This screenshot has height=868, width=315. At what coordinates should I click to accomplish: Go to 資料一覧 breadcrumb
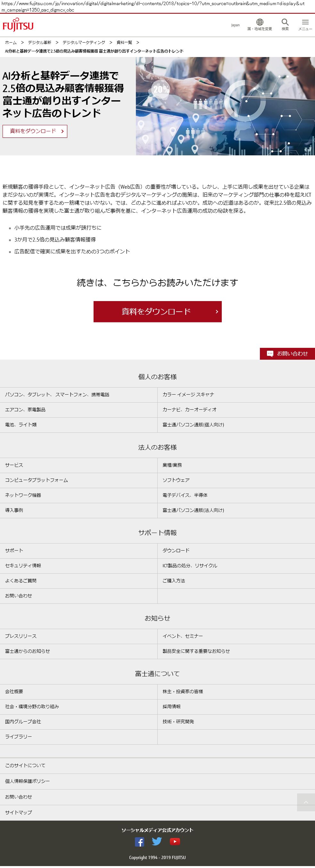(x=124, y=43)
